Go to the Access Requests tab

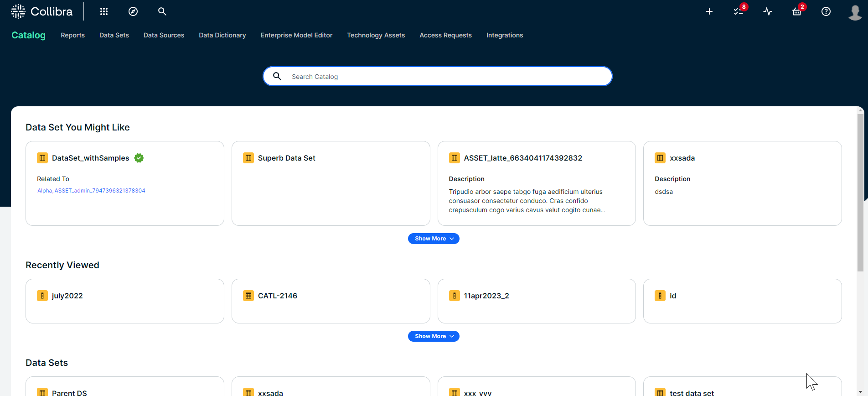pos(445,35)
